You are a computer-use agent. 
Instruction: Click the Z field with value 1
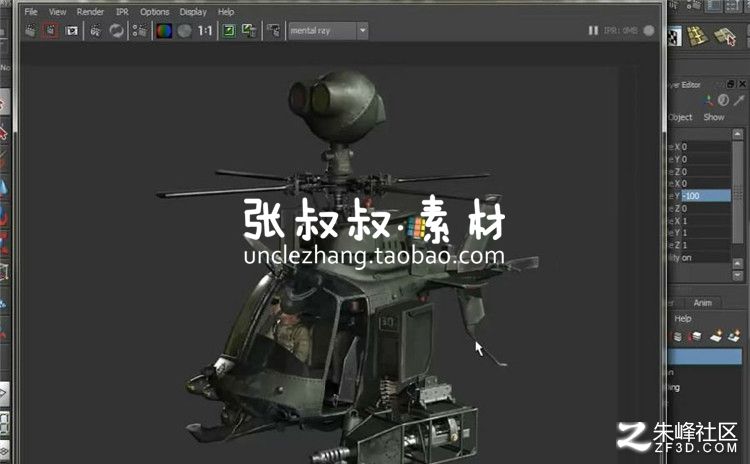pyautogui.click(x=706, y=245)
